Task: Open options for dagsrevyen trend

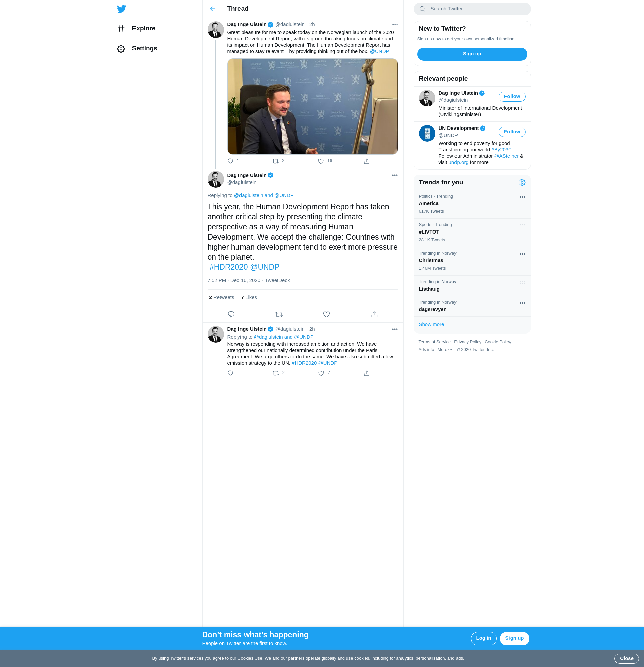Action: pyautogui.click(x=522, y=303)
